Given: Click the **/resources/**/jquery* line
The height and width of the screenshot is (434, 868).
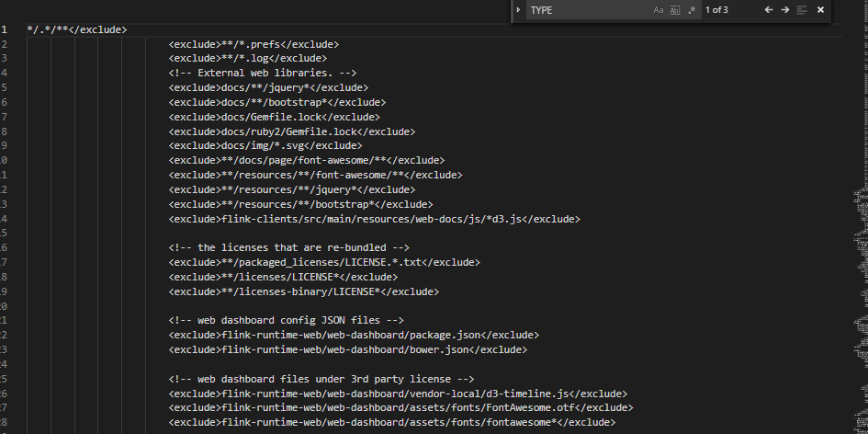Looking at the screenshot, I should [292, 189].
